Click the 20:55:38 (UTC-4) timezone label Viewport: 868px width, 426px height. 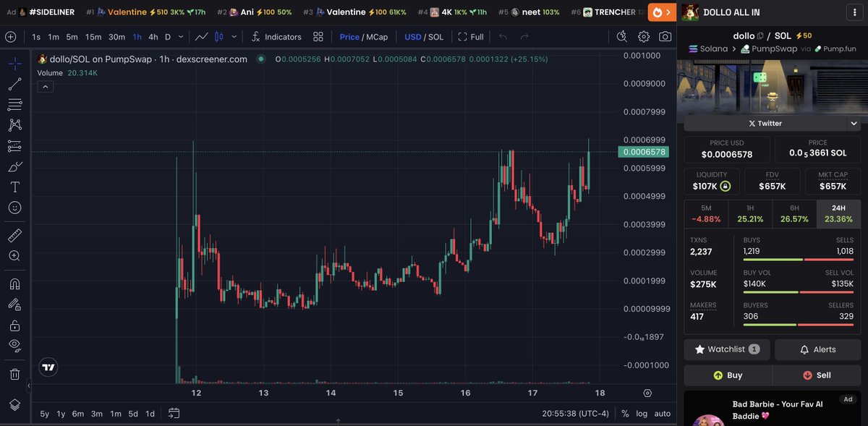(x=574, y=414)
